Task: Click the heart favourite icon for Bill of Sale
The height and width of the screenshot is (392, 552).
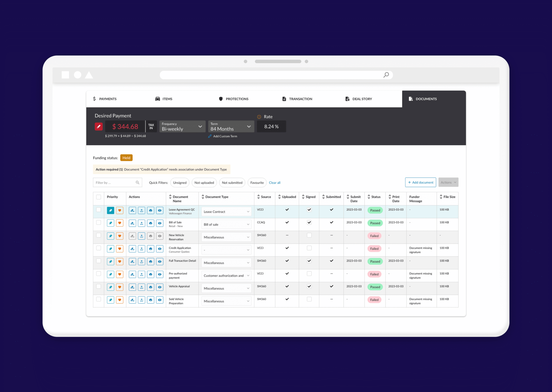Action: click(x=120, y=223)
